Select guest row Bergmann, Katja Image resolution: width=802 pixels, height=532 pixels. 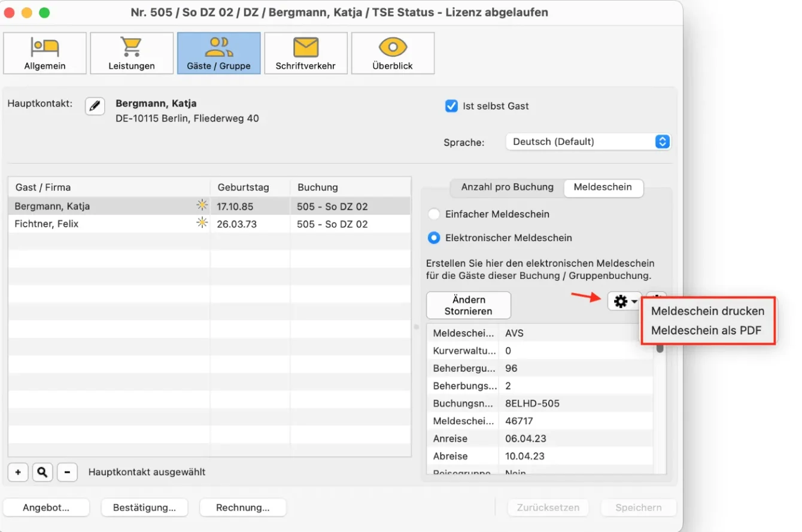tap(209, 206)
